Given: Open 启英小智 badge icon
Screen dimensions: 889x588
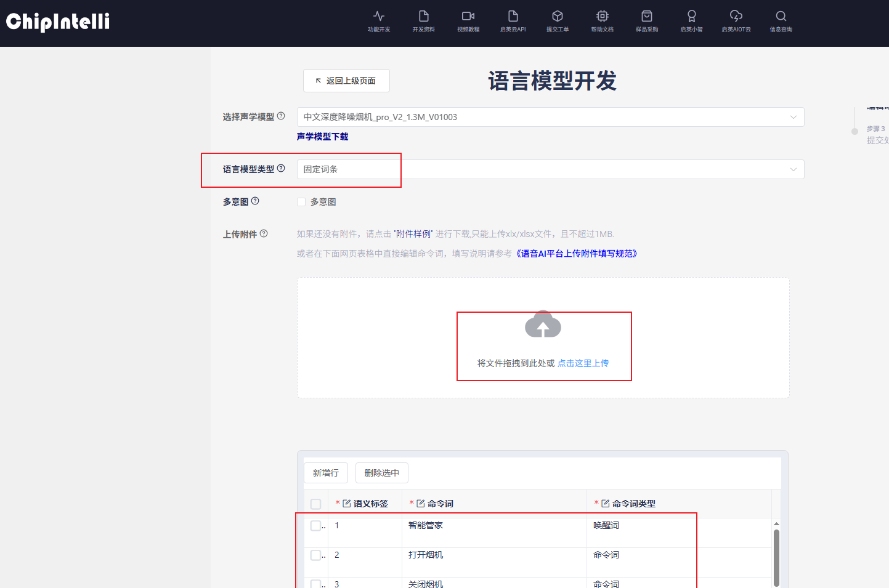Looking at the screenshot, I should pos(691,17).
